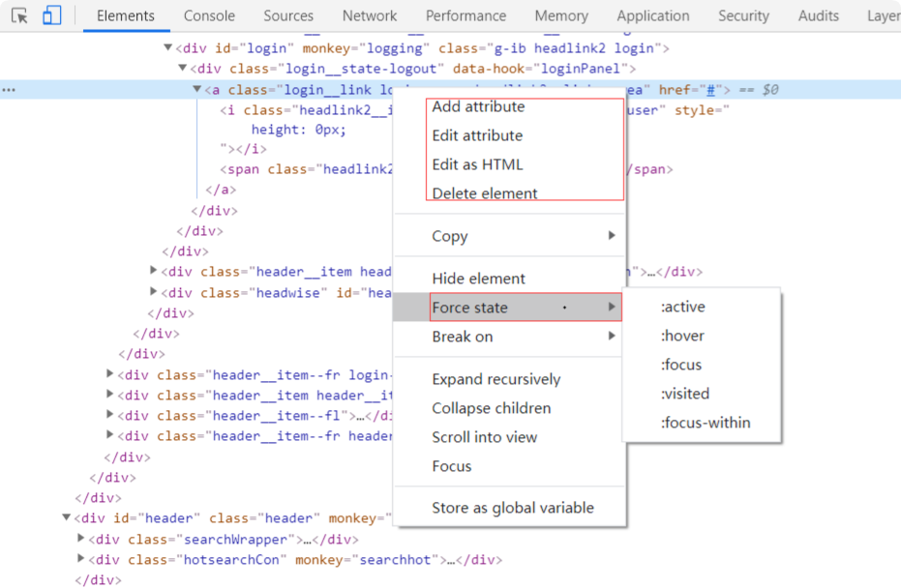Open the Copy submenu arrow

pyautogui.click(x=611, y=236)
